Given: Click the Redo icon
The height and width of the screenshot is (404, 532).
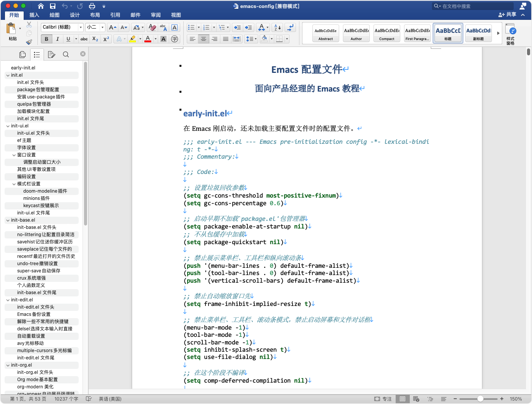Looking at the screenshot, I should (x=80, y=6).
